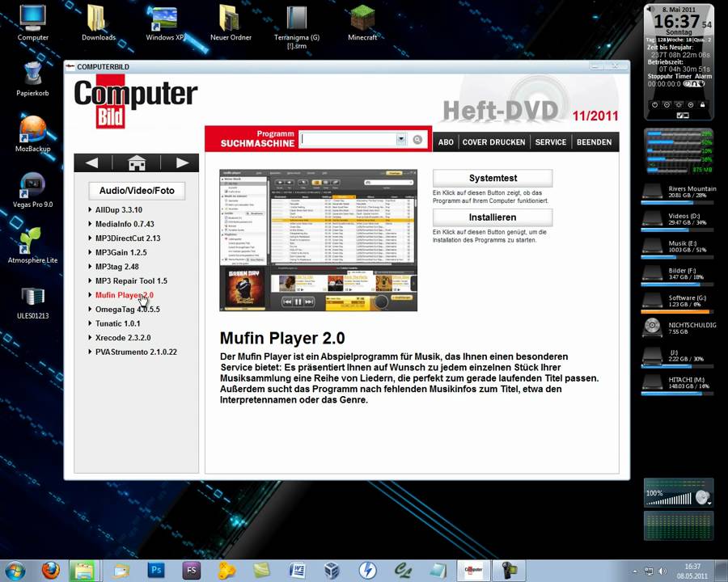The height and width of the screenshot is (582, 728).
Task: Expand the arrow next to MP3DirectCut 2.13
Action: click(90, 238)
